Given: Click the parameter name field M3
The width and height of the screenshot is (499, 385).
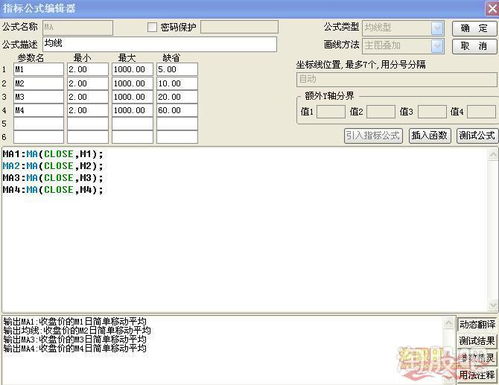Looking at the screenshot, I should 39,97.
